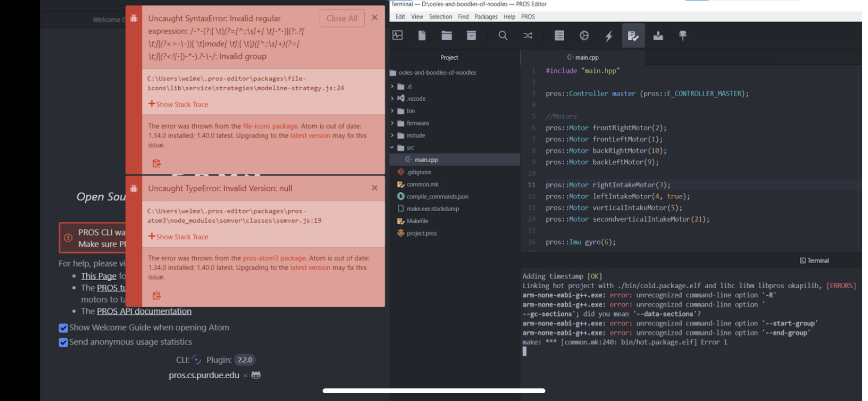
Task: Open the Packages menu
Action: [x=486, y=16]
